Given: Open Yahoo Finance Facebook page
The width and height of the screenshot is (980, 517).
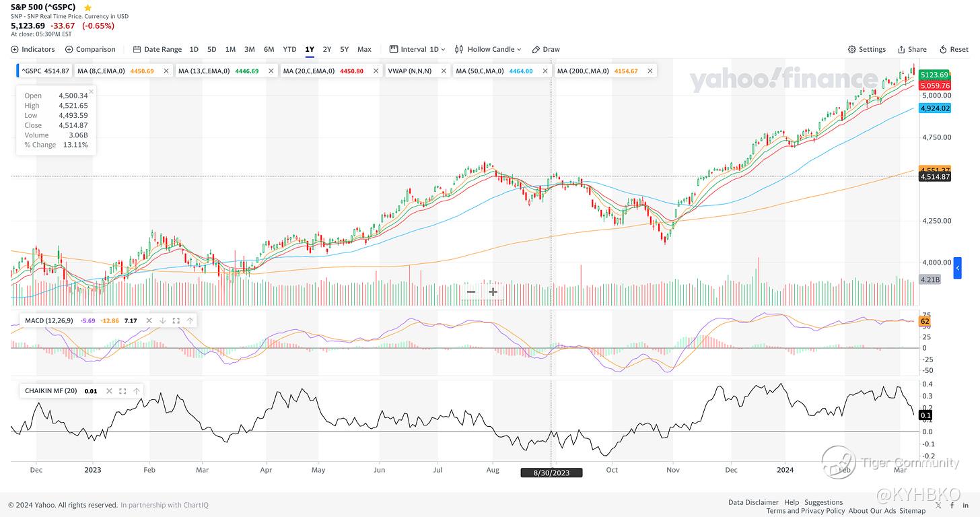Looking at the screenshot, I should click(952, 505).
